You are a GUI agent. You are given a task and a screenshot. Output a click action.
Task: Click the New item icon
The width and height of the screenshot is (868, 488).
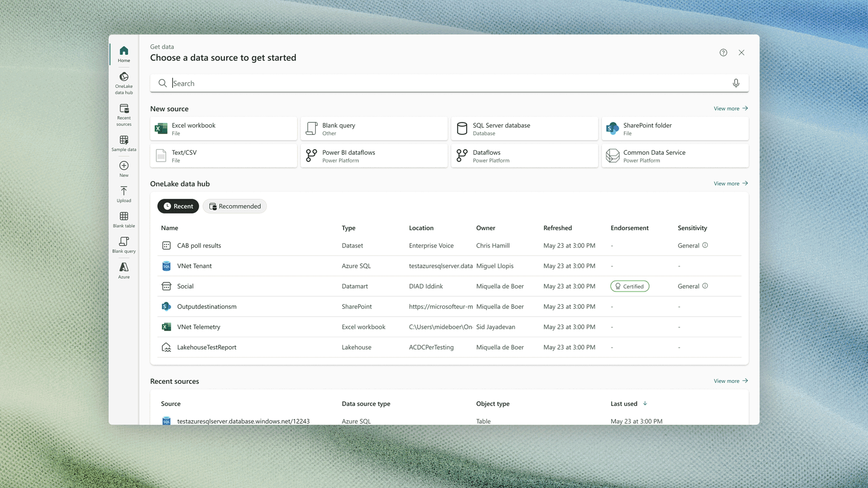(123, 165)
